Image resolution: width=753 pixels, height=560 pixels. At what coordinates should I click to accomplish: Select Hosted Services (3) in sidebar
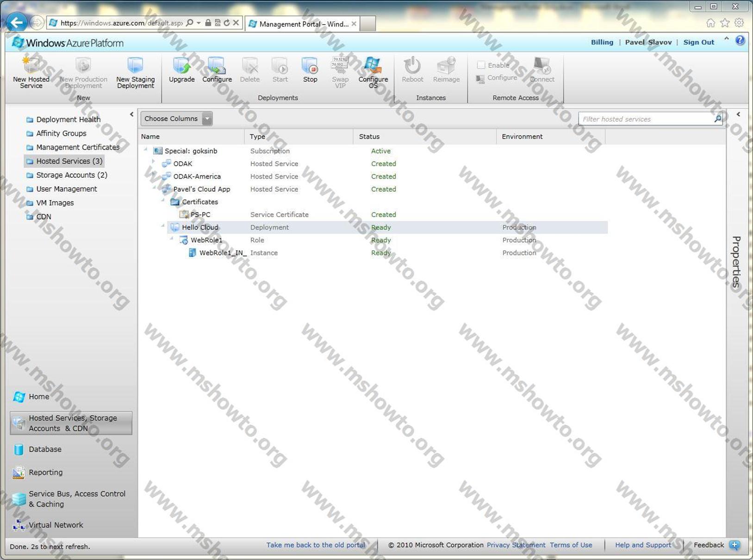[64, 161]
